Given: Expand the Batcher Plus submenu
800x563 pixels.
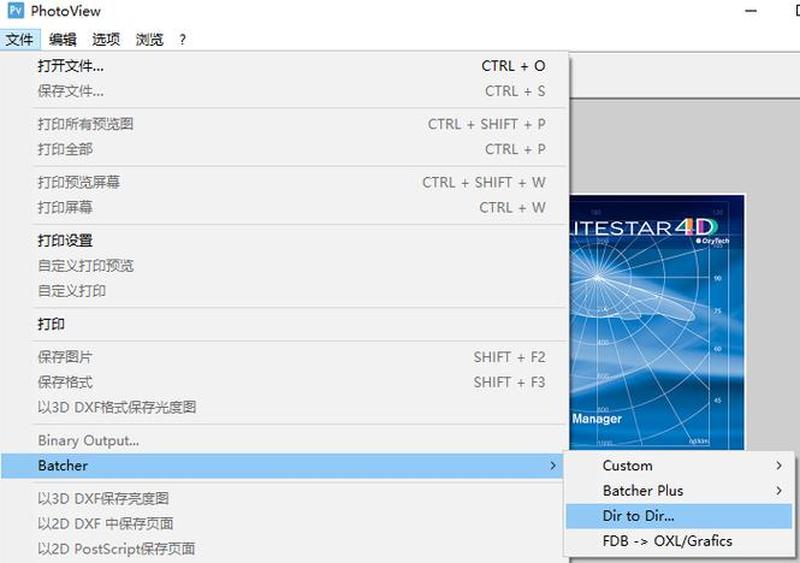Looking at the screenshot, I should [x=679, y=491].
